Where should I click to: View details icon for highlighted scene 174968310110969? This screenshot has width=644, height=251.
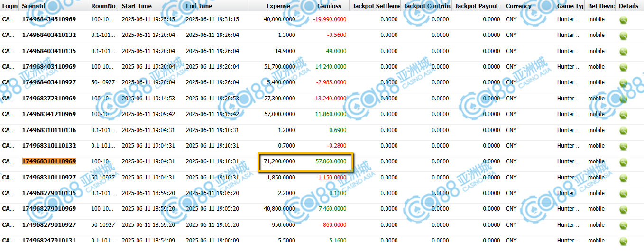623,162
